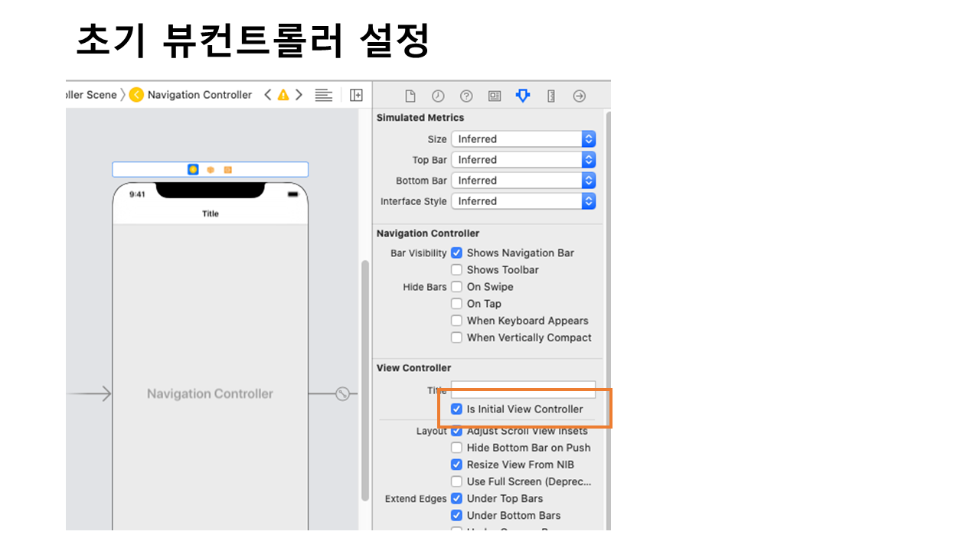
Task: Open the History inspector tab
Action: 438,96
